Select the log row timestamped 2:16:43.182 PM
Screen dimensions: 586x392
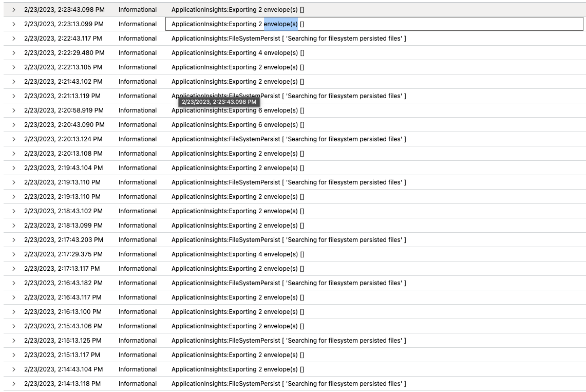pyautogui.click(x=308, y=283)
